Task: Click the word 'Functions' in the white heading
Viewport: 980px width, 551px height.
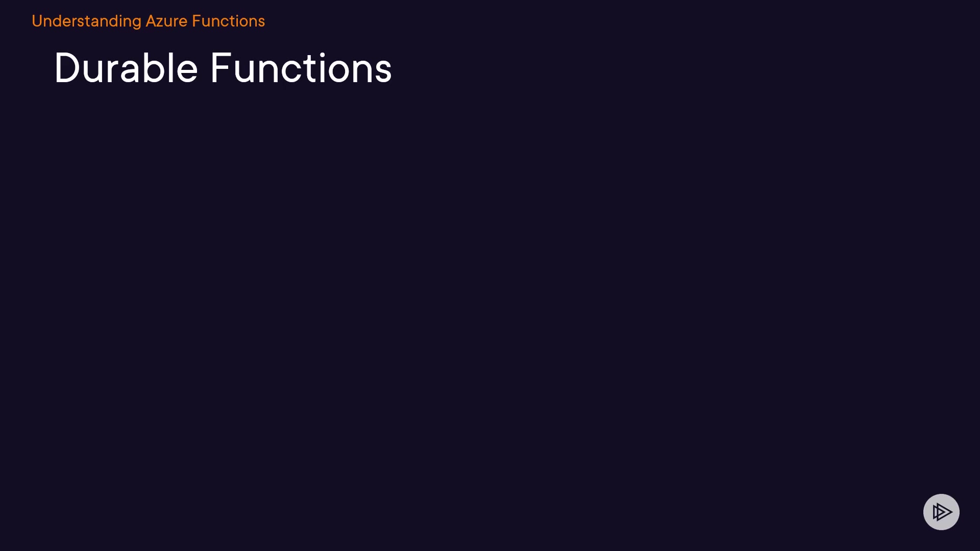Action: pyautogui.click(x=301, y=68)
